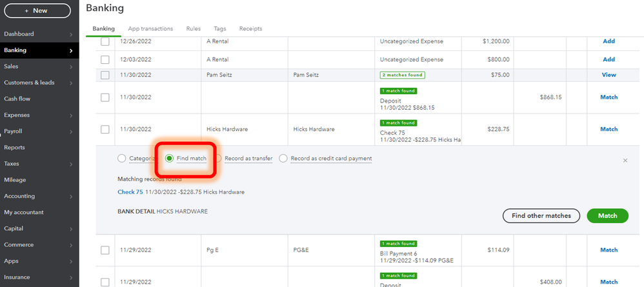
Task: Select the Categorize radio button
Action: click(x=121, y=159)
